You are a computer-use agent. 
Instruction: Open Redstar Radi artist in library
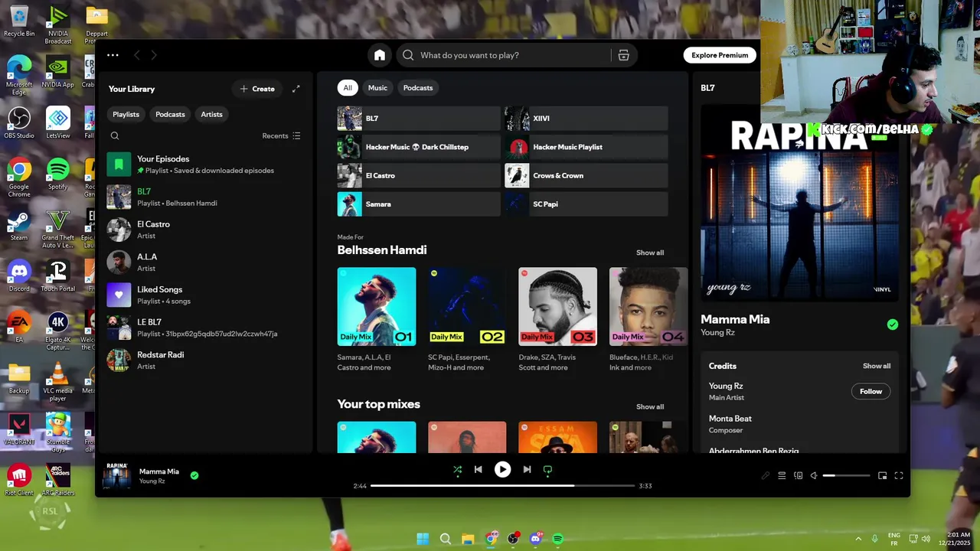point(206,360)
